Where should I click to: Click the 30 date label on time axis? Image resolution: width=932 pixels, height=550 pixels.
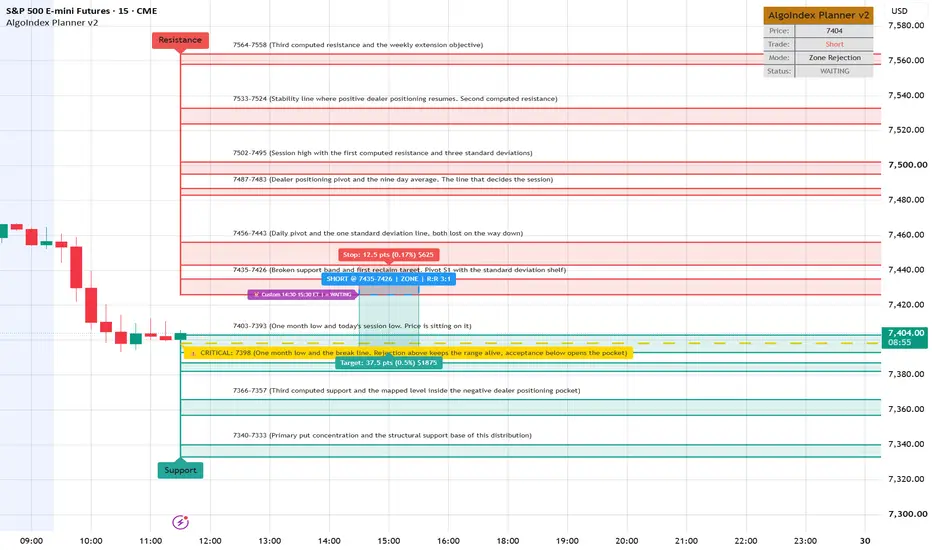click(865, 541)
